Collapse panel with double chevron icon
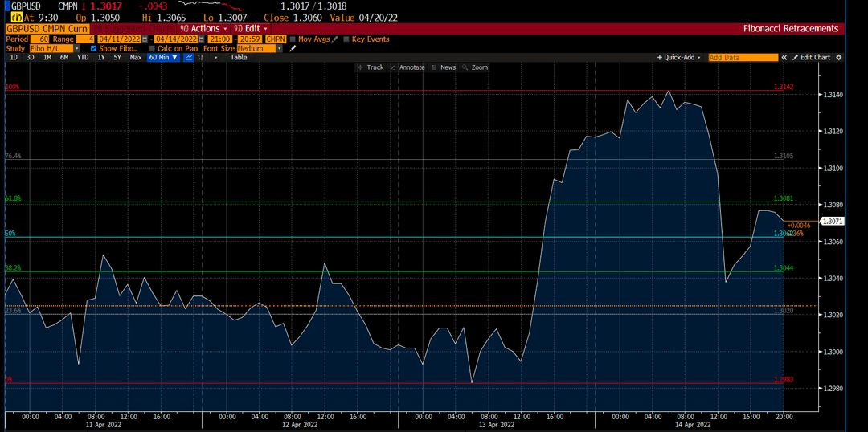 (784, 58)
